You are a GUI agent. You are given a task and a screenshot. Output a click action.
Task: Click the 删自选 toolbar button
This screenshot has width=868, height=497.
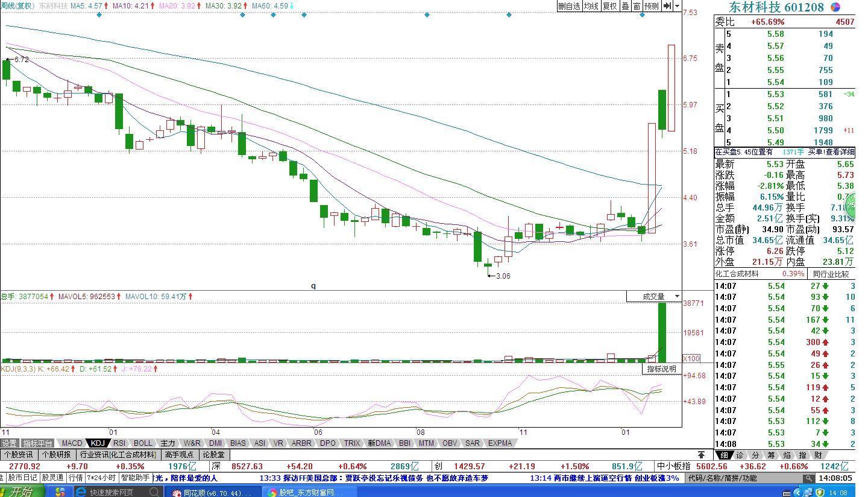click(569, 6)
